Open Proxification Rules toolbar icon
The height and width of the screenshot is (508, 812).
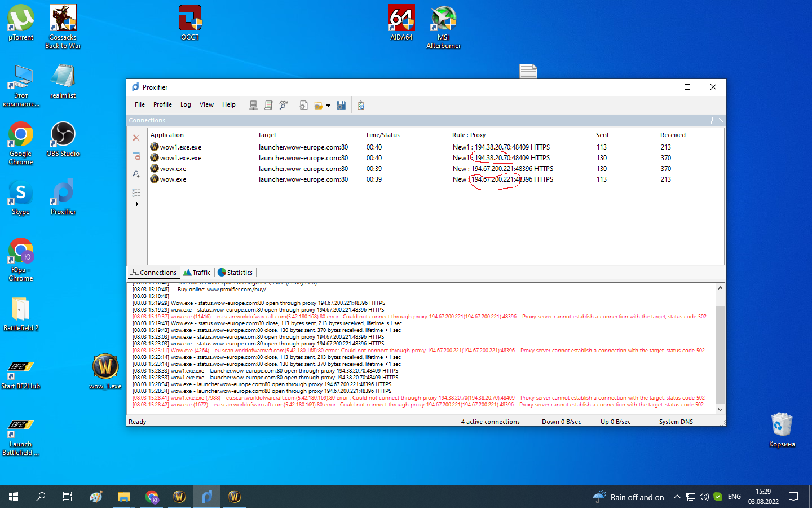[x=268, y=105]
